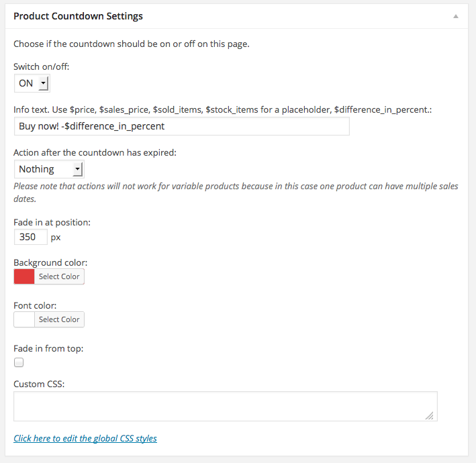
Task: Click inside the Custom CSS textarea
Action: coord(225,406)
